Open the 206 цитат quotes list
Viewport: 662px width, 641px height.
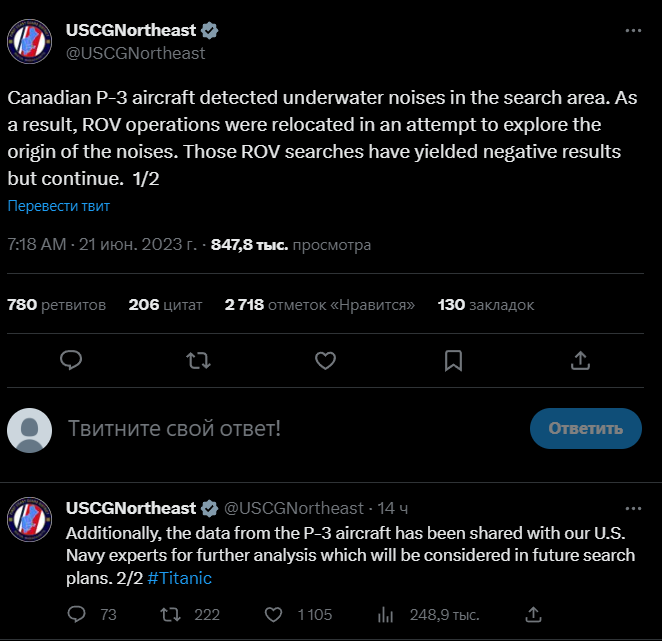(166, 304)
